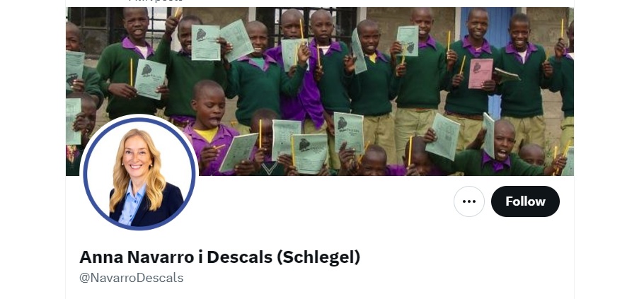
Task: Click the @NavarroDescals handle
Action: tap(132, 278)
